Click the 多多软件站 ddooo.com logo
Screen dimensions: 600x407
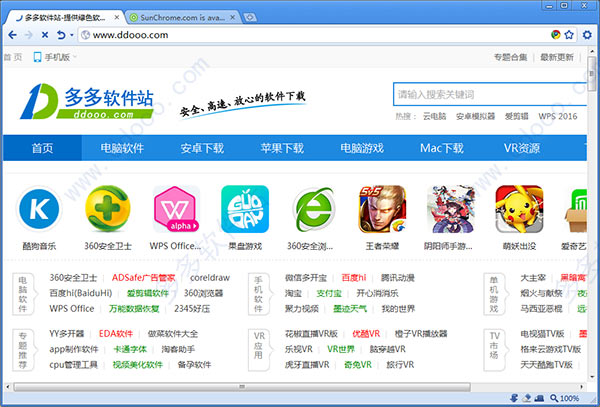(x=87, y=101)
